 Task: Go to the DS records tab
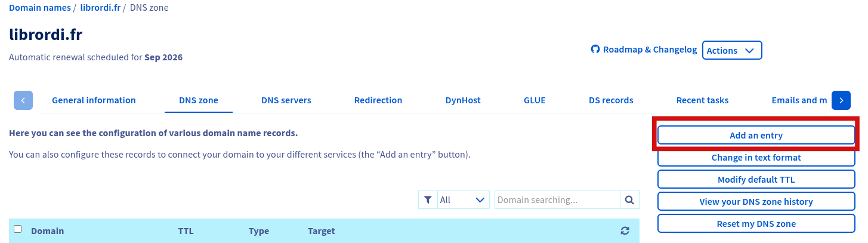tap(611, 100)
